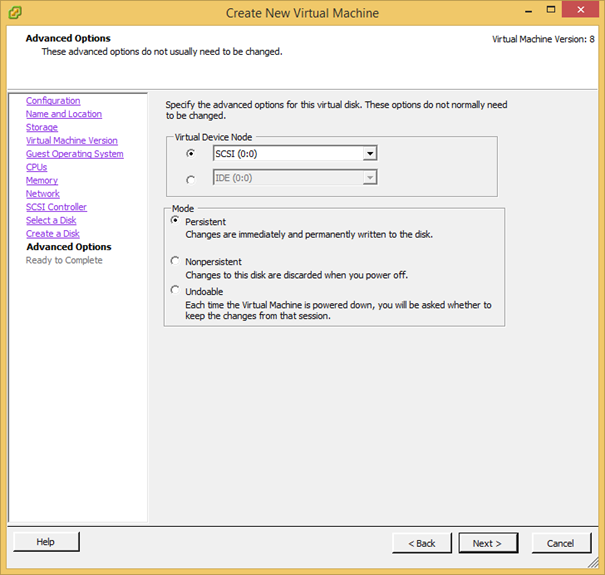Screen dimensions: 605x575
Task: Choose Persistent disk mode
Action: click(175, 220)
